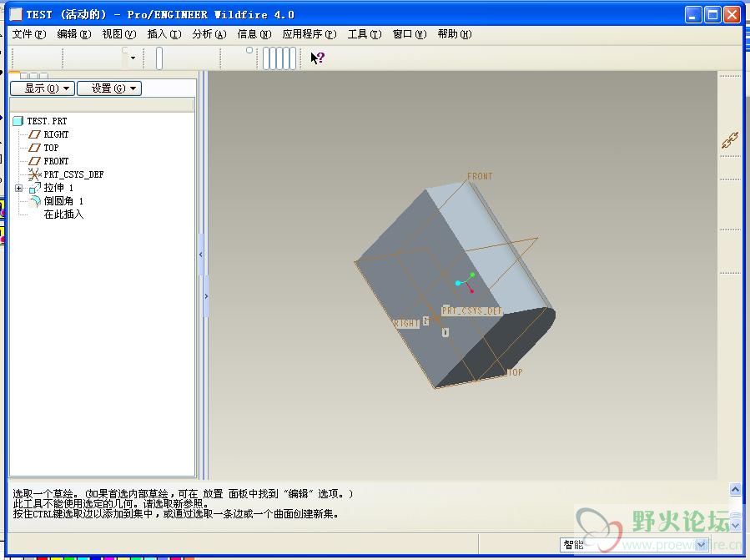Open the 设置(G) dropdown button
The width and height of the screenshot is (750, 560).
point(109,88)
